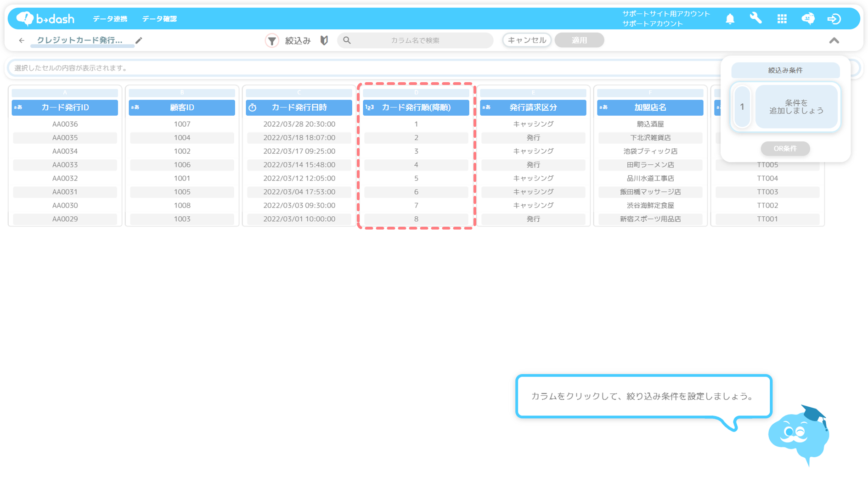
Task: Select the カード発行順(降順) column header
Action: [x=416, y=107]
